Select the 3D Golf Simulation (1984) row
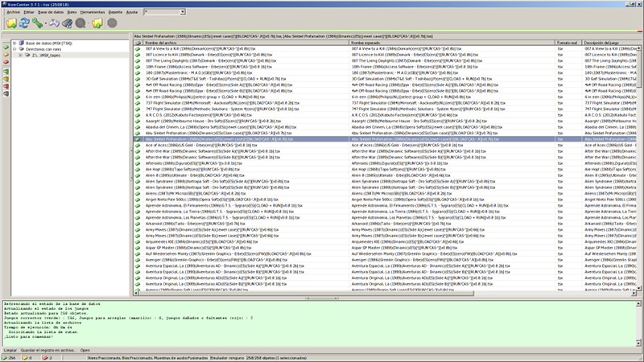The width and height of the screenshot is (644, 362). (x=386, y=79)
